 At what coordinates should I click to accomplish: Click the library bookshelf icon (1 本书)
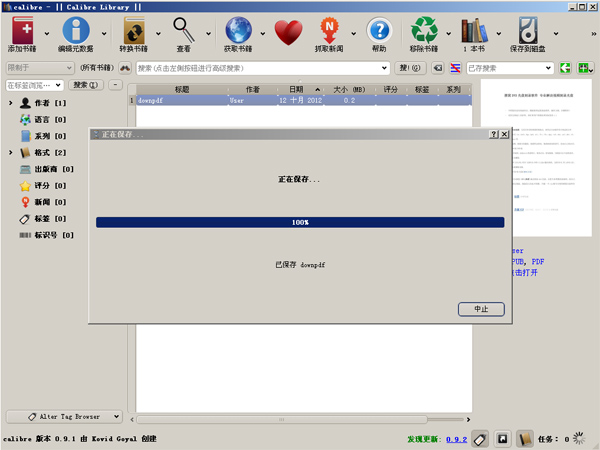pyautogui.click(x=474, y=31)
